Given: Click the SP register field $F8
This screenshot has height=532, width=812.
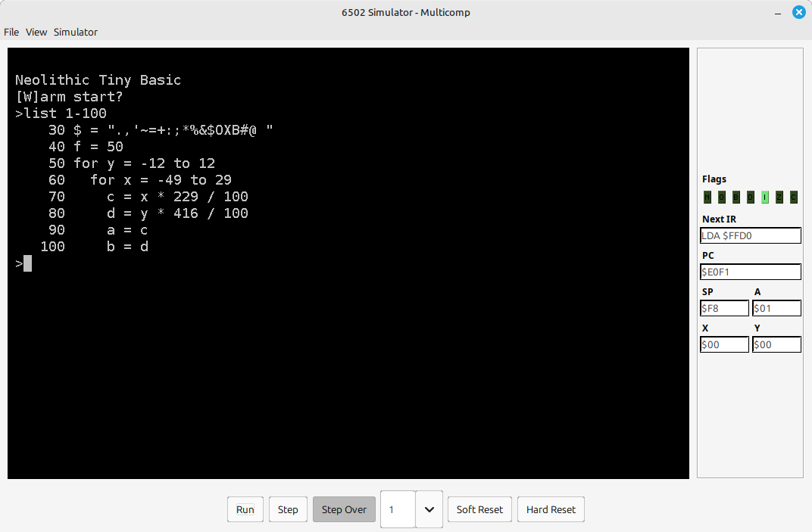Looking at the screenshot, I should [724, 308].
